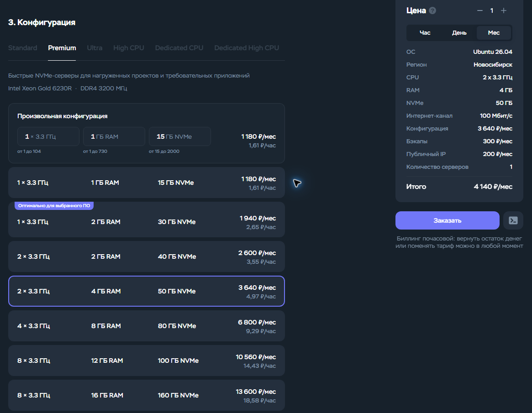The width and height of the screenshot is (532, 413).
Task: Open the Dedicated High CPU tab
Action: (247, 48)
